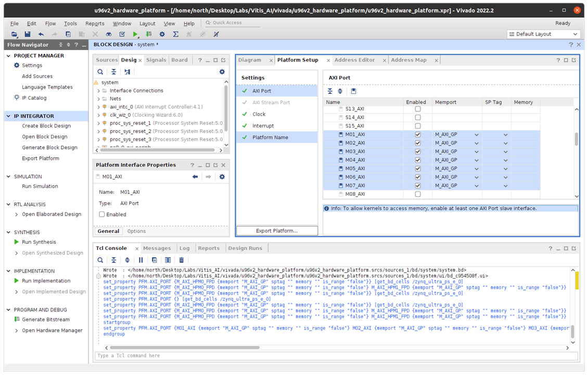Expand all rows in AXI Port table toolbar

coord(340,91)
